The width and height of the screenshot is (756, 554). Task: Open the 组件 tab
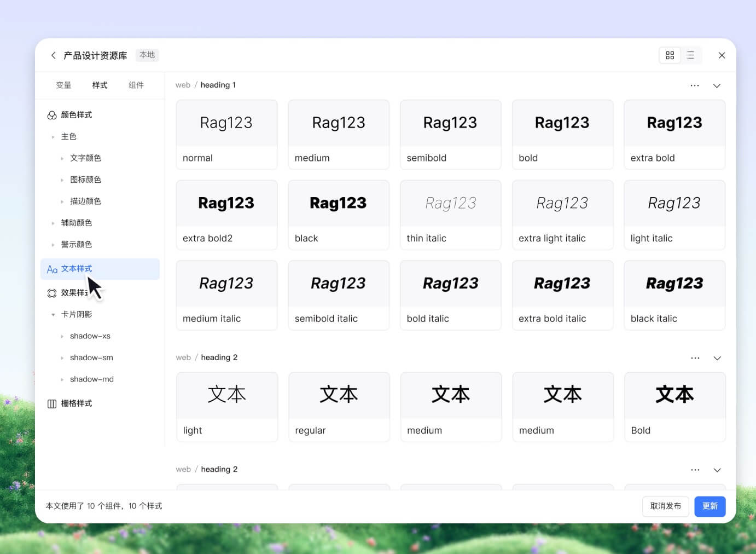coord(136,85)
